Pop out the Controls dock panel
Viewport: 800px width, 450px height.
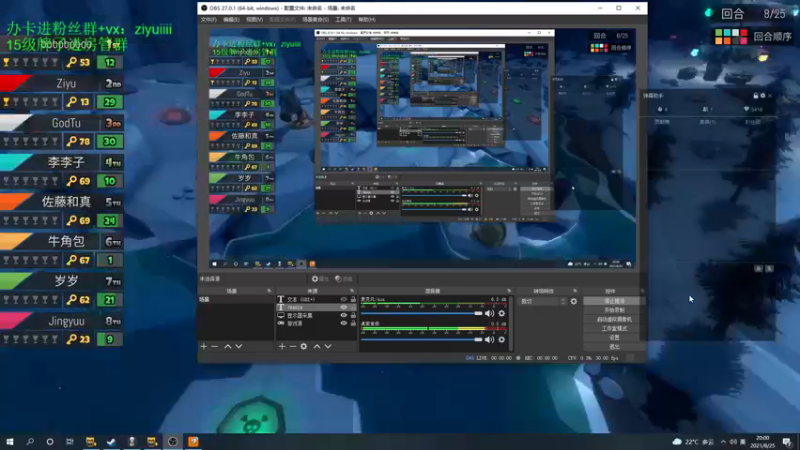coord(642,291)
